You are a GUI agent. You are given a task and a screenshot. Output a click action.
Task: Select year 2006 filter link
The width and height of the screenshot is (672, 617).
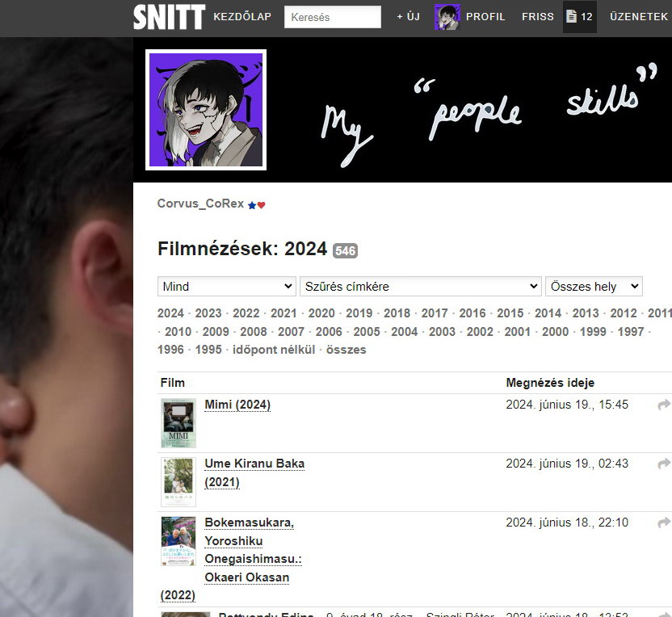329,332
